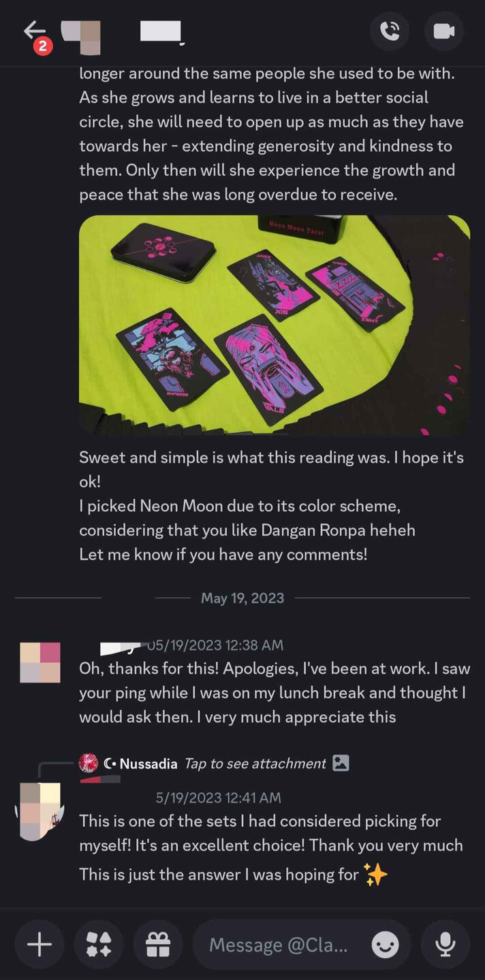Viewport: 485px width, 980px height.
Task: Tap the image attachment icon in reply preview
Action: click(x=341, y=764)
